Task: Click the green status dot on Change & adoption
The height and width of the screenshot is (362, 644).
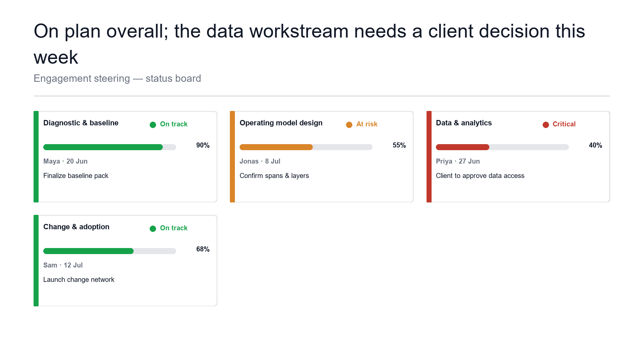Action: (153, 229)
